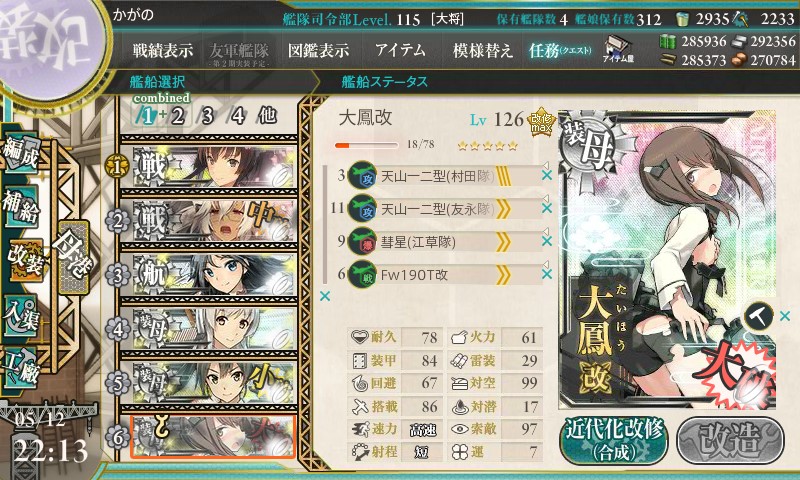Open the アイテム屋 item shop icon
The height and width of the screenshot is (480, 800).
(x=618, y=50)
